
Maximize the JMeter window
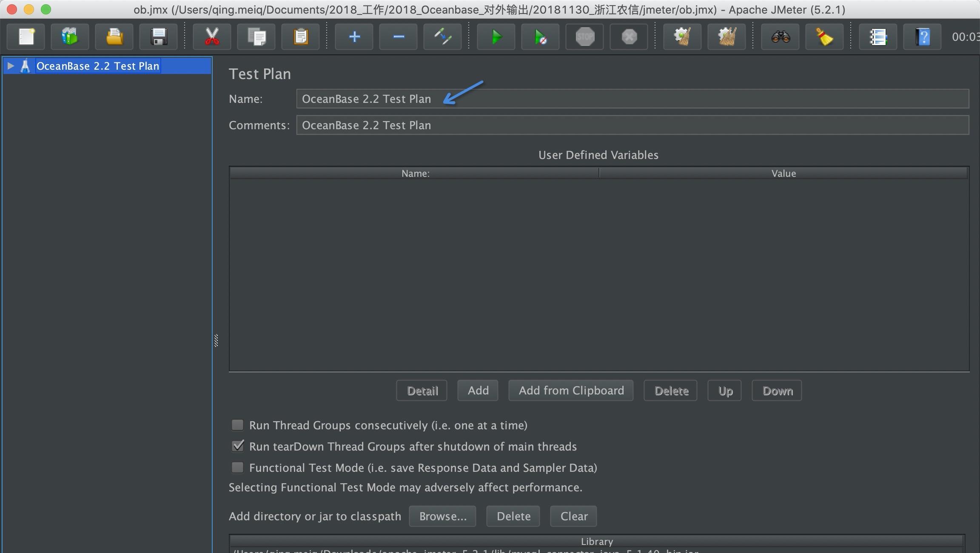[x=46, y=9]
